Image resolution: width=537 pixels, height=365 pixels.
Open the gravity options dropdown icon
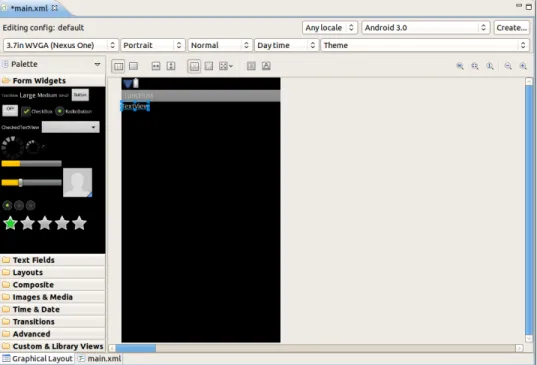click(x=226, y=66)
